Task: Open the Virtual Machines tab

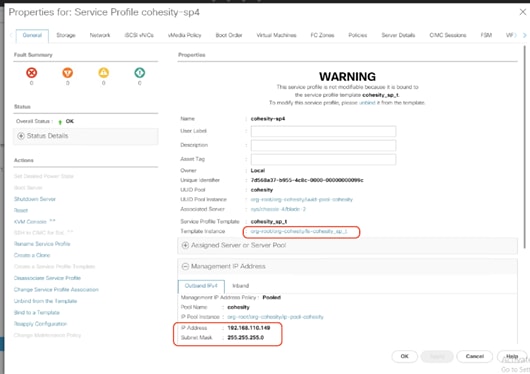Action: 276,35
